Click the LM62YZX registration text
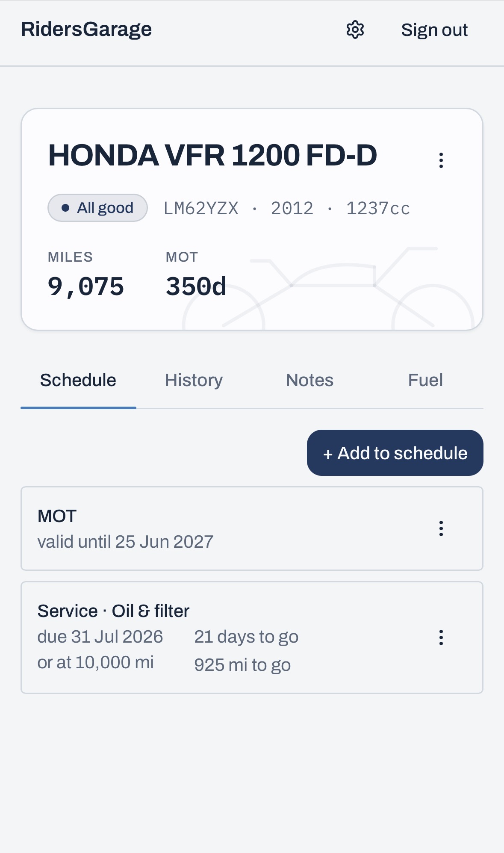This screenshot has width=504, height=853. 201,208
